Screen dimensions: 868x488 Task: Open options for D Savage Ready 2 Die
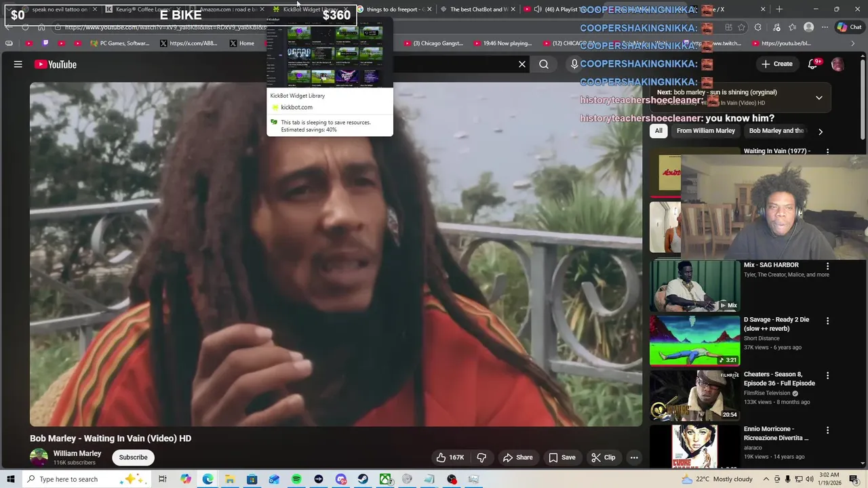[x=827, y=321]
